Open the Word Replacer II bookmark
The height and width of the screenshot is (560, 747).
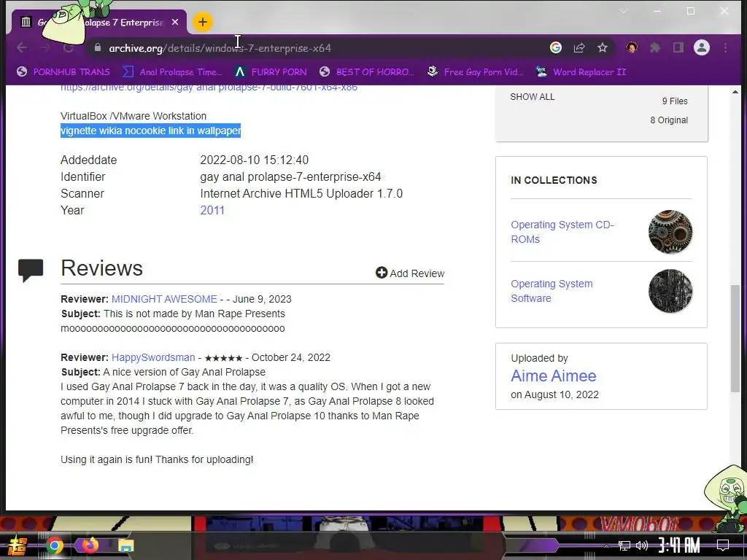(580, 72)
